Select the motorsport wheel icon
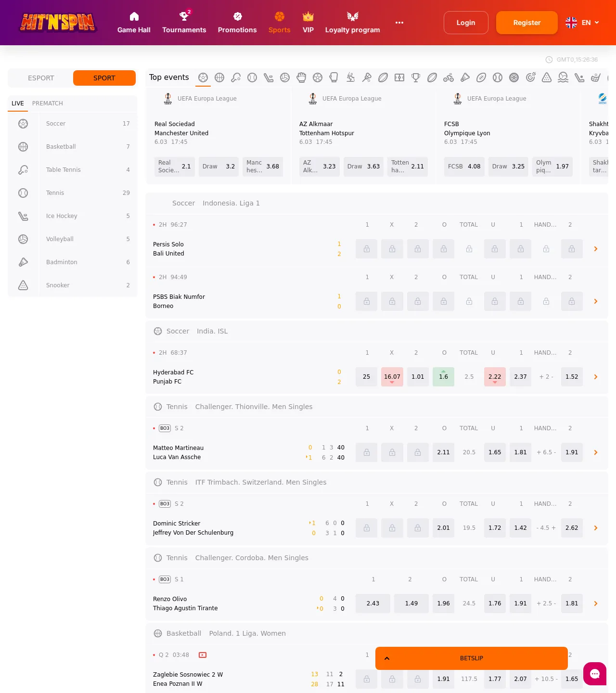Image resolution: width=616 pixels, height=693 pixels. (514, 77)
